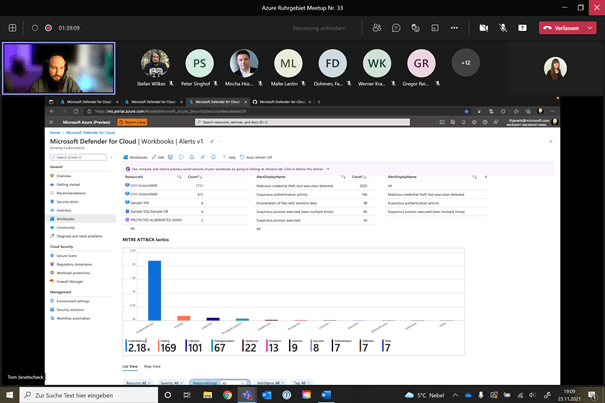605x403 pixels.
Task: Close the Defender blade with the X
Action: tap(551, 142)
